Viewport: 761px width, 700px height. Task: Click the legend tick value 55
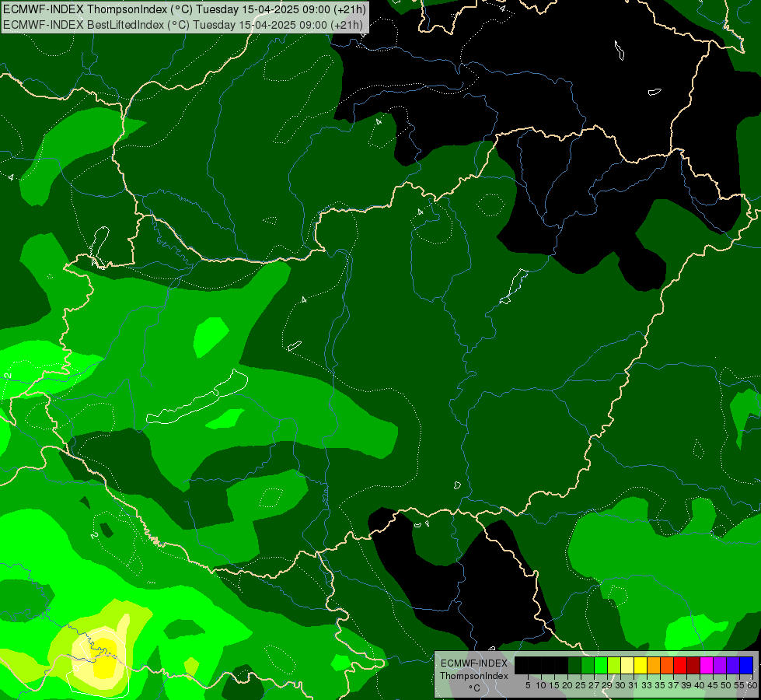pos(740,685)
